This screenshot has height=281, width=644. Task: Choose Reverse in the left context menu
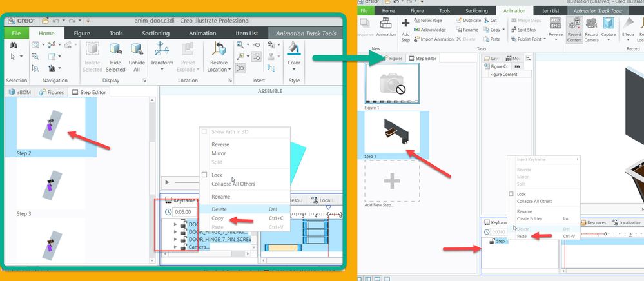tap(220, 144)
